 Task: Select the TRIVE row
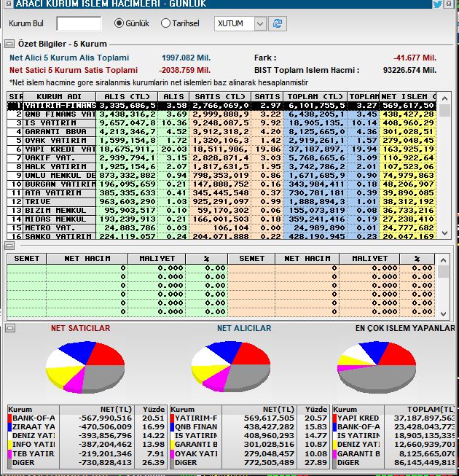(x=221, y=202)
